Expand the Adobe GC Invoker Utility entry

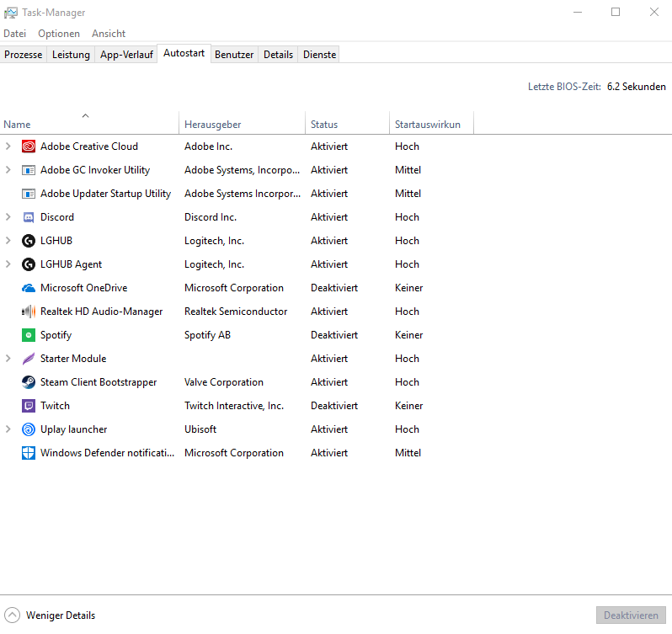point(8,170)
